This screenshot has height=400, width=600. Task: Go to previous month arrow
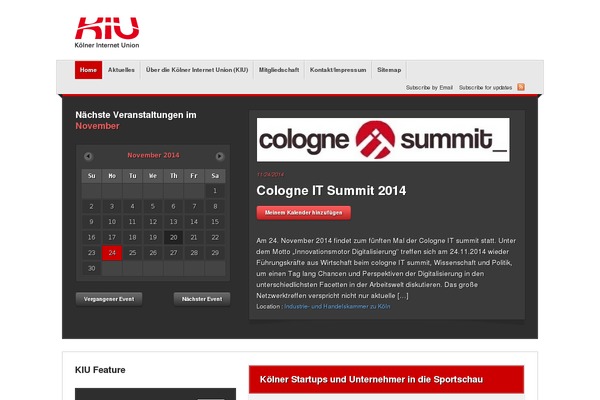click(88, 156)
